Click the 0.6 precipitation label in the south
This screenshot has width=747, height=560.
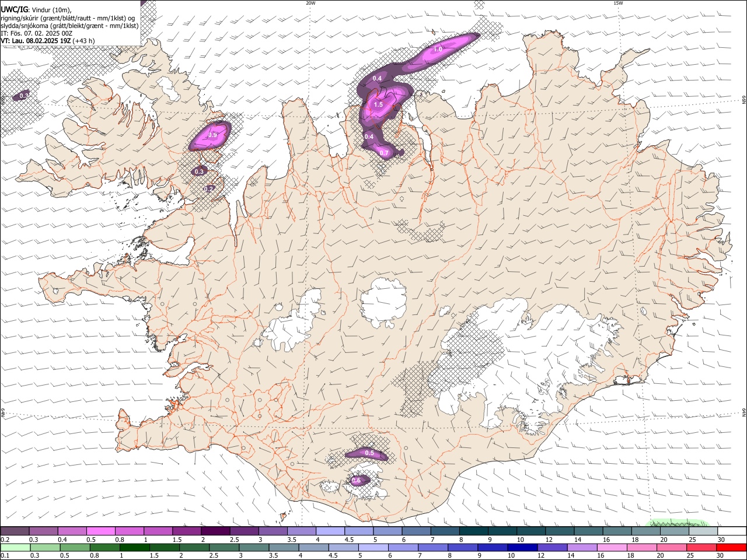(357, 480)
